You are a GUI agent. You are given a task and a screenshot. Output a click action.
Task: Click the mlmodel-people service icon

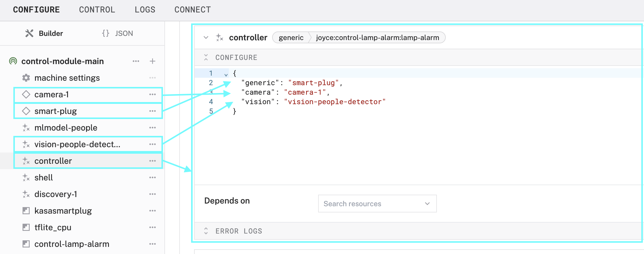tap(26, 128)
